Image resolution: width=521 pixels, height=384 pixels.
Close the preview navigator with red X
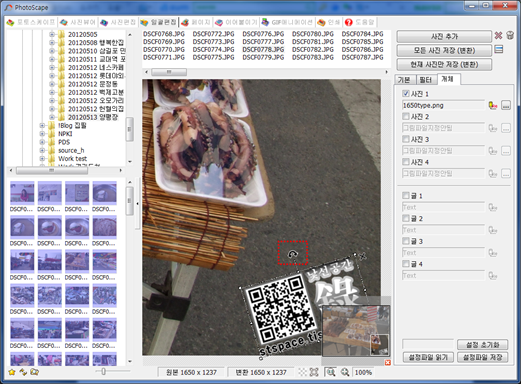coord(387,362)
